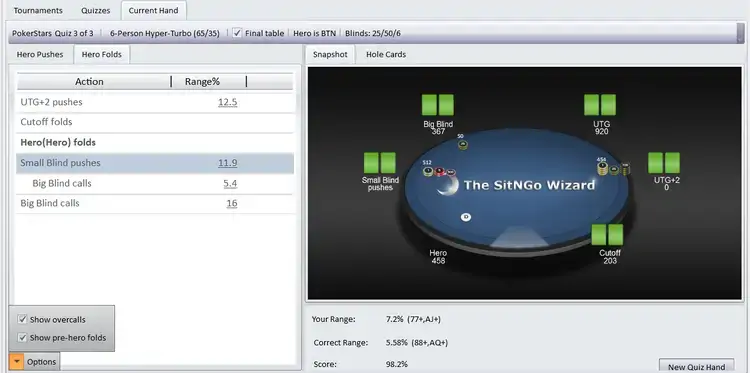Click the Big Blind player's cards
Image resolution: width=750 pixels, height=373 pixels.
click(438, 105)
